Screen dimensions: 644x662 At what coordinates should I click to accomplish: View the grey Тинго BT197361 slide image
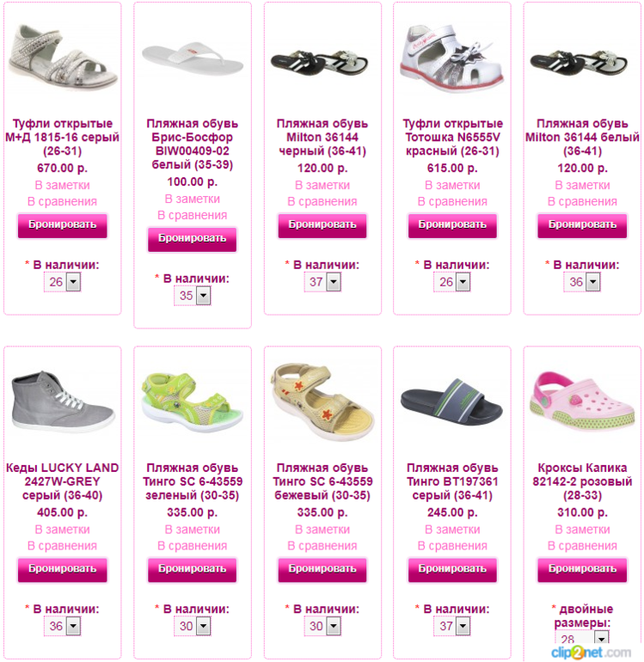[x=452, y=402]
